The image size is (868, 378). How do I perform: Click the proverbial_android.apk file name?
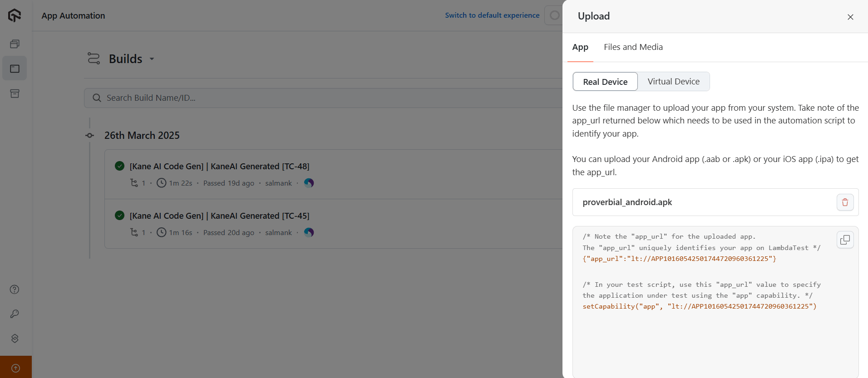[x=627, y=202]
